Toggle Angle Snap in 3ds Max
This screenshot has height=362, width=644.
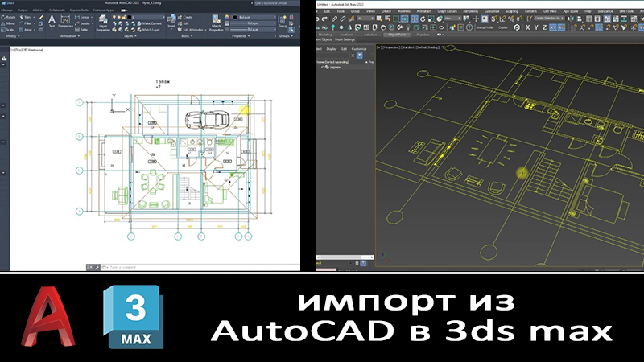[x=502, y=19]
